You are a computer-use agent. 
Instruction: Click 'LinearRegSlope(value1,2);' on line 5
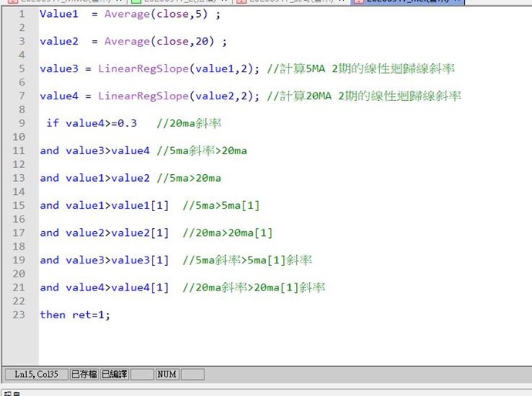click(x=179, y=69)
